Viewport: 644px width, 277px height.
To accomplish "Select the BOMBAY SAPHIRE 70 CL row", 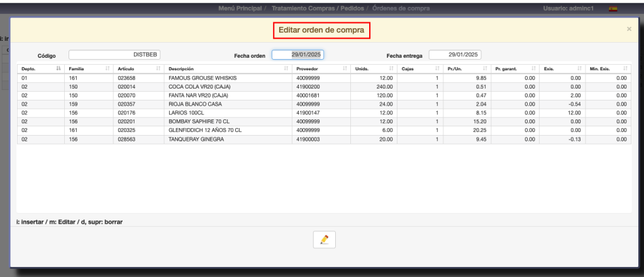I will [x=324, y=121].
